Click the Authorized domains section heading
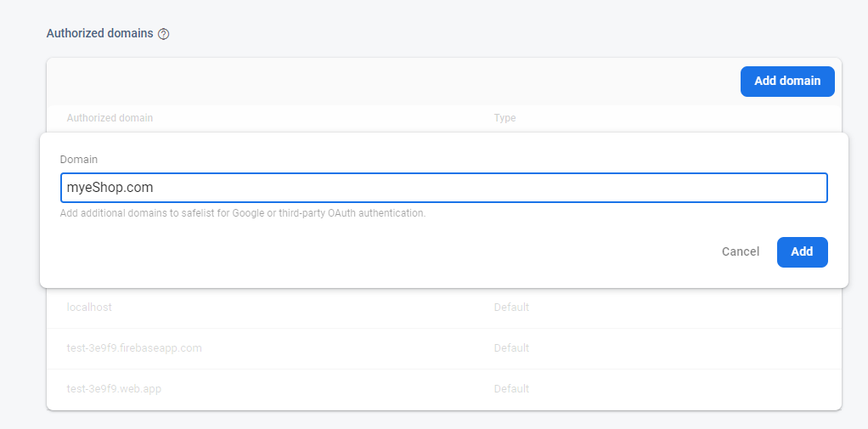 [99, 34]
